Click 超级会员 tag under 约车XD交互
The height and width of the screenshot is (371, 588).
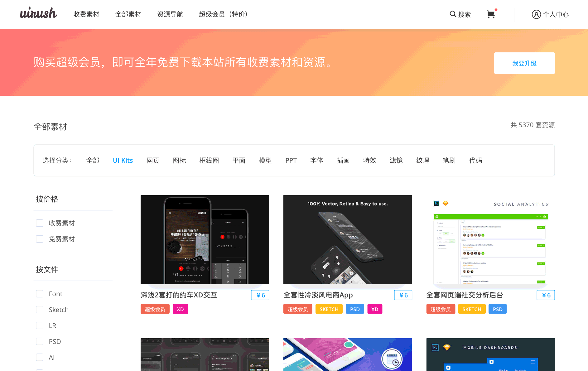tap(155, 309)
